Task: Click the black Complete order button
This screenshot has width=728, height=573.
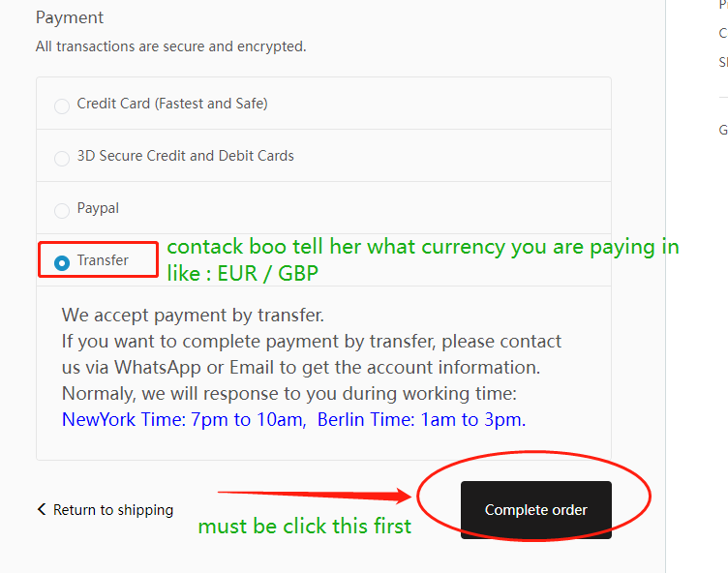Action: click(x=535, y=510)
